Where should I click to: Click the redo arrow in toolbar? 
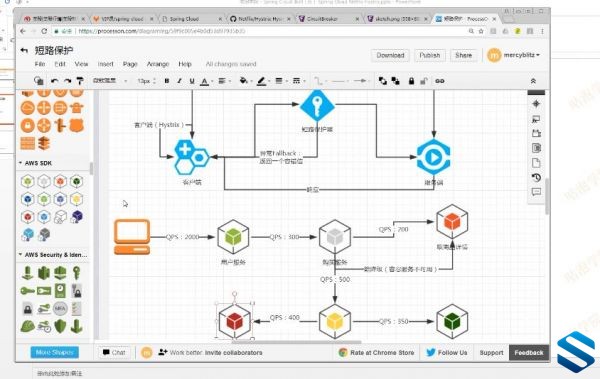pos(67,81)
